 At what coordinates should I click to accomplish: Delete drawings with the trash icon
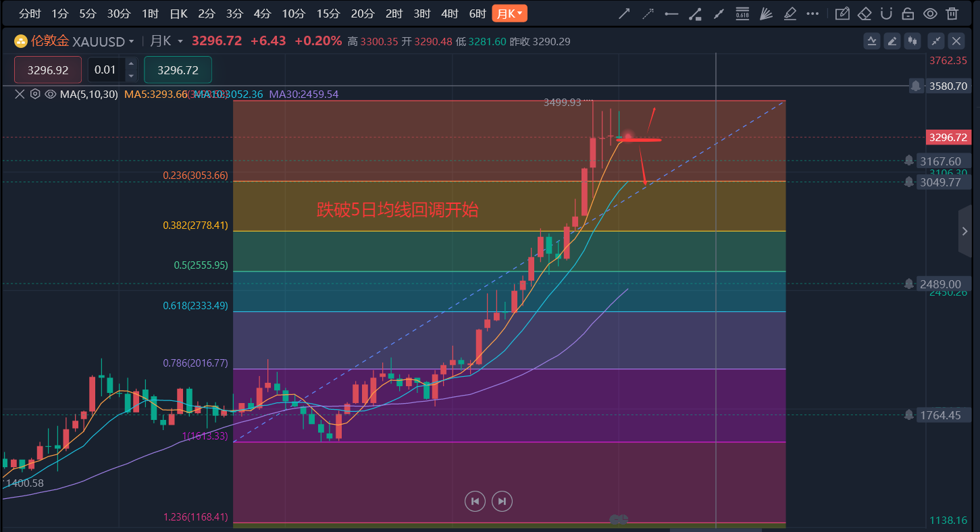[952, 14]
